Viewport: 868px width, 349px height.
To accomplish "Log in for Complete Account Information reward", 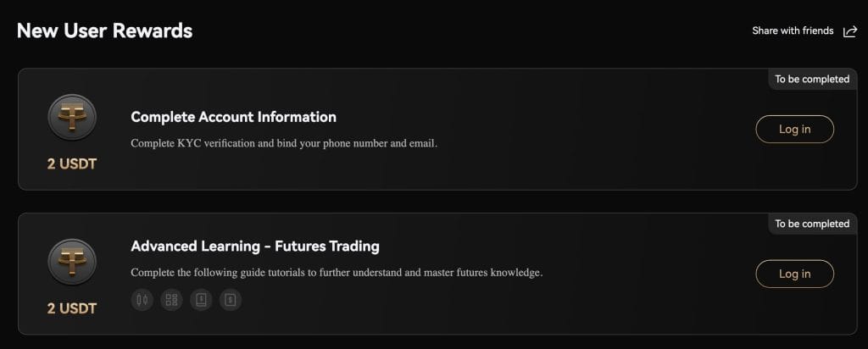I will pyautogui.click(x=794, y=129).
